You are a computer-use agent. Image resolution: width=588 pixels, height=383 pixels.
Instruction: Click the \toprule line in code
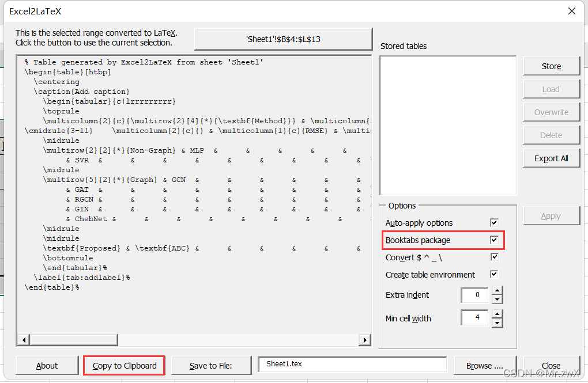pos(61,111)
